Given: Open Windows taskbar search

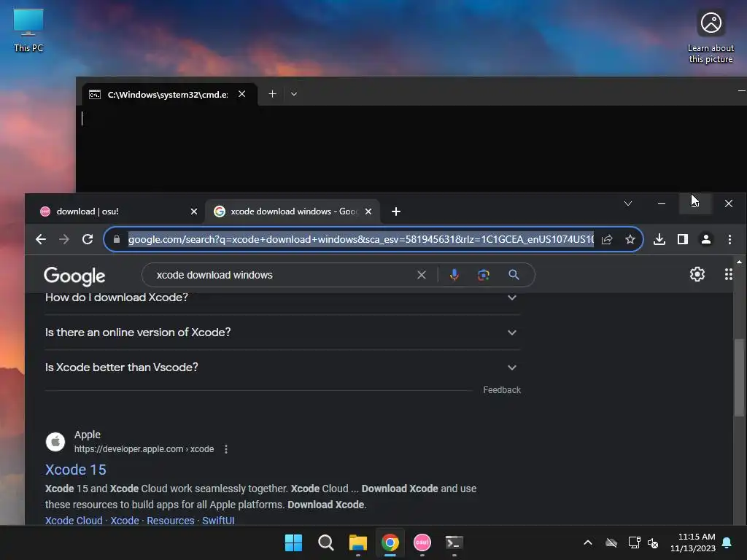Looking at the screenshot, I should (x=326, y=542).
